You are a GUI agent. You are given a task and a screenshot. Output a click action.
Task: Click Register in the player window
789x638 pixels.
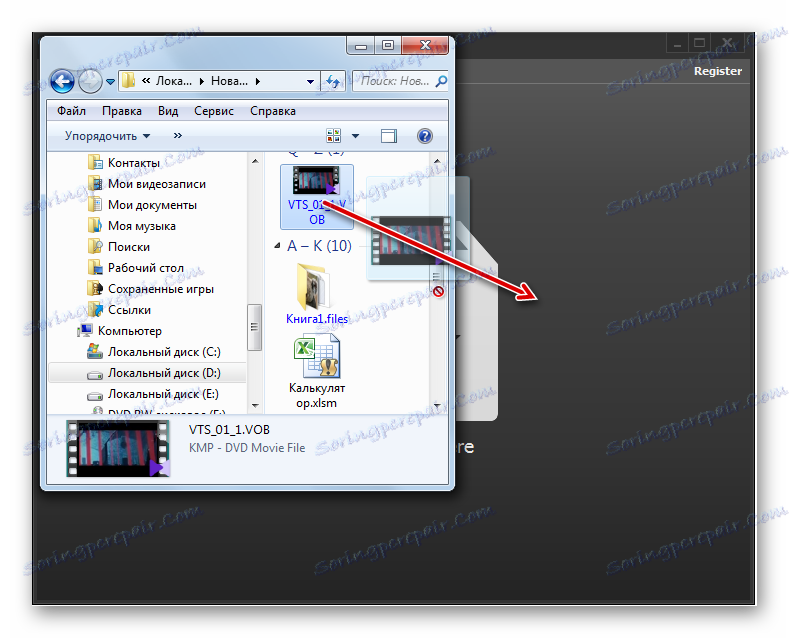tap(718, 71)
